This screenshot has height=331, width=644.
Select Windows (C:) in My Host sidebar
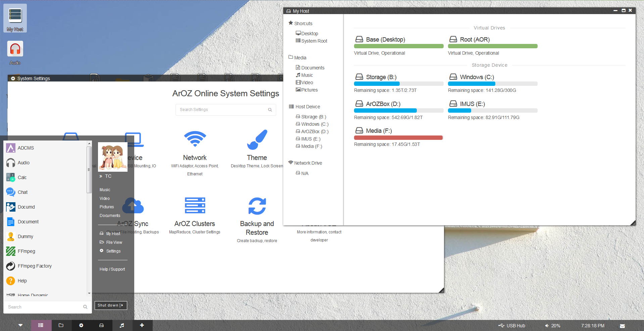[x=312, y=124]
